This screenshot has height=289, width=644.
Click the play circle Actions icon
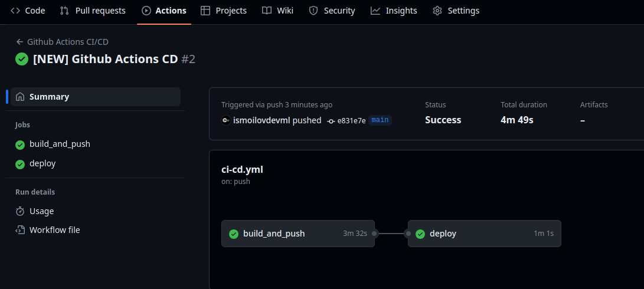(146, 11)
